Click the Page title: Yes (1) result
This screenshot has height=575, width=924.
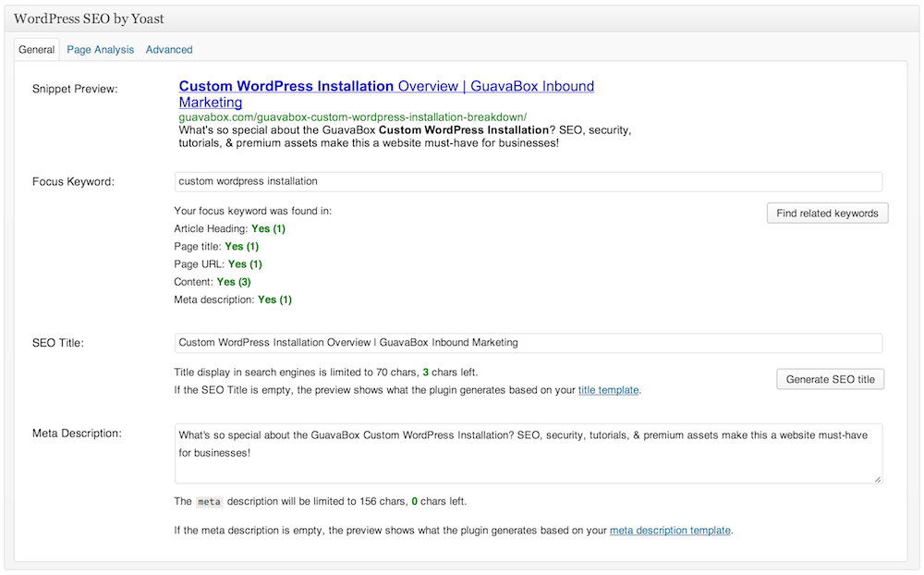(x=216, y=247)
